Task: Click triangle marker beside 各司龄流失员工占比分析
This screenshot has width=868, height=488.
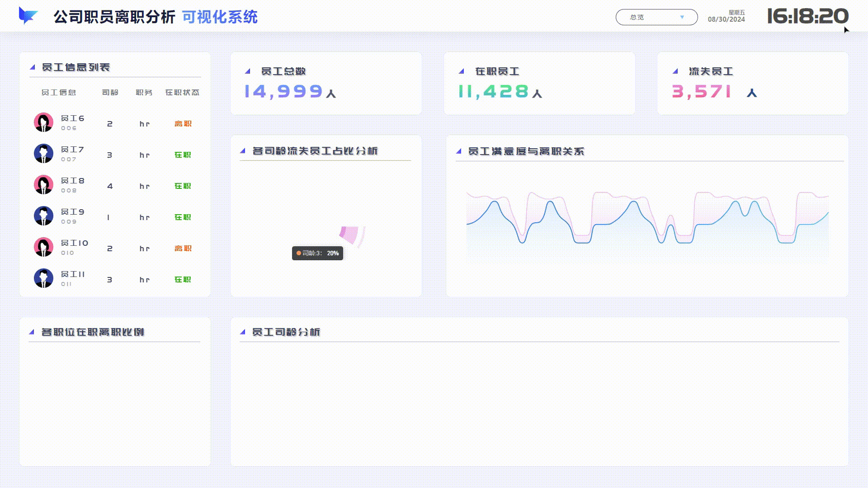Action: click(x=242, y=151)
